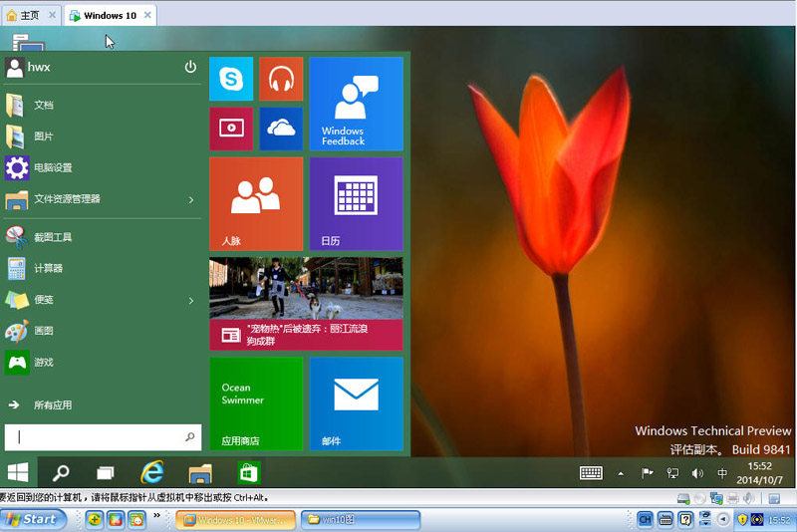Screen dimensions: 797x532
Task: Click the guest clock 15:52 2014/10/7
Action: (x=760, y=473)
